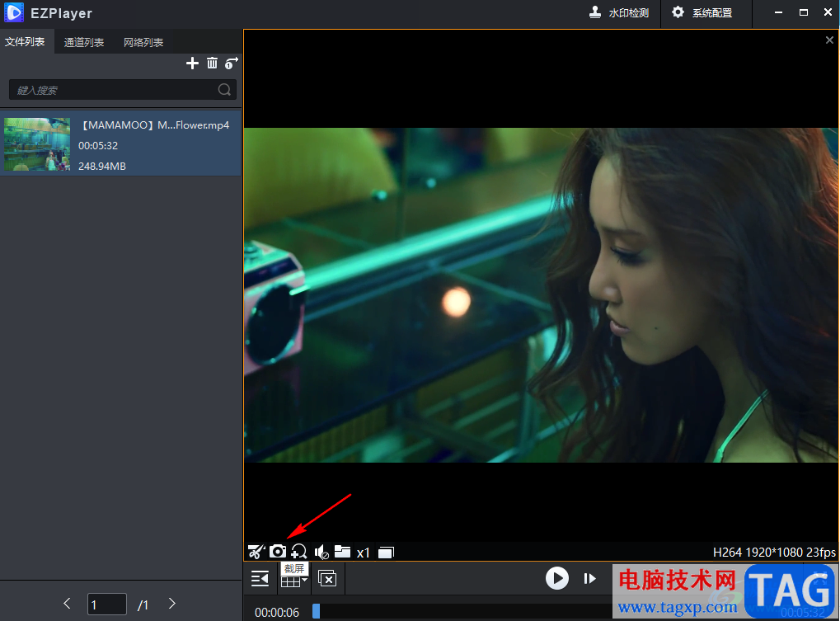840x621 pixels.
Task: Add a file with the plus icon
Action: [x=192, y=64]
